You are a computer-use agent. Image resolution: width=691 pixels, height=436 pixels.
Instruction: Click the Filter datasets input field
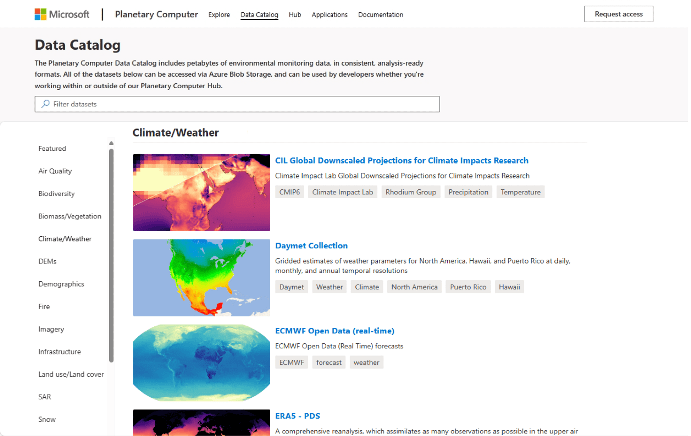pos(240,104)
